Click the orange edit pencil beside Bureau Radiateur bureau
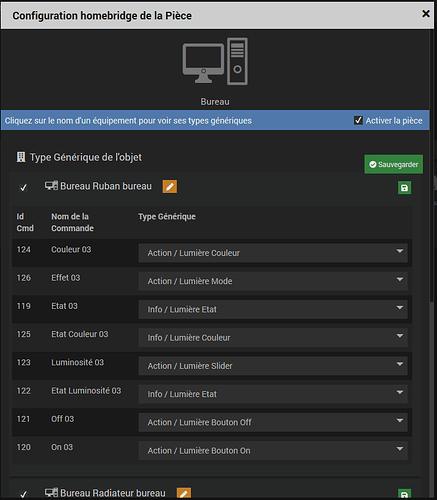This screenshot has height=500, width=437. [184, 494]
